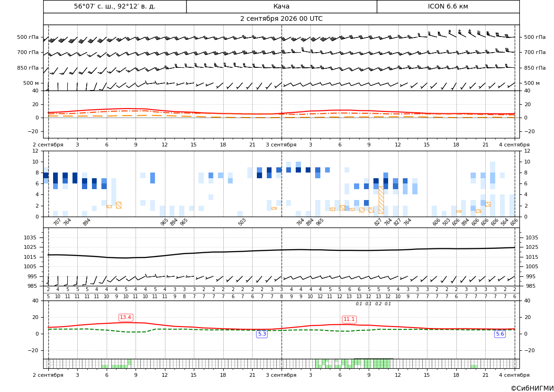Select the red 13.4 maximum temperature label

[x=126, y=318]
